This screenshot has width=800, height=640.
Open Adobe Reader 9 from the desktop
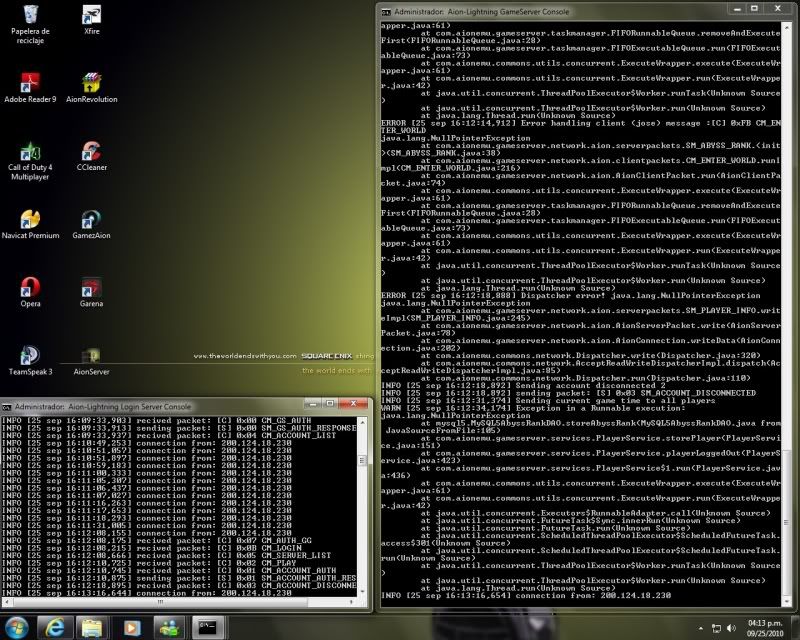point(30,84)
